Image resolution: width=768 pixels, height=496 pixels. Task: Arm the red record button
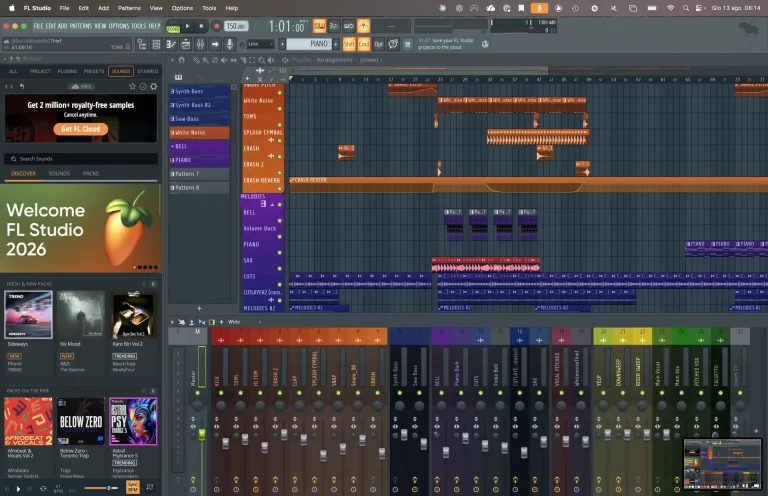pos(216,26)
